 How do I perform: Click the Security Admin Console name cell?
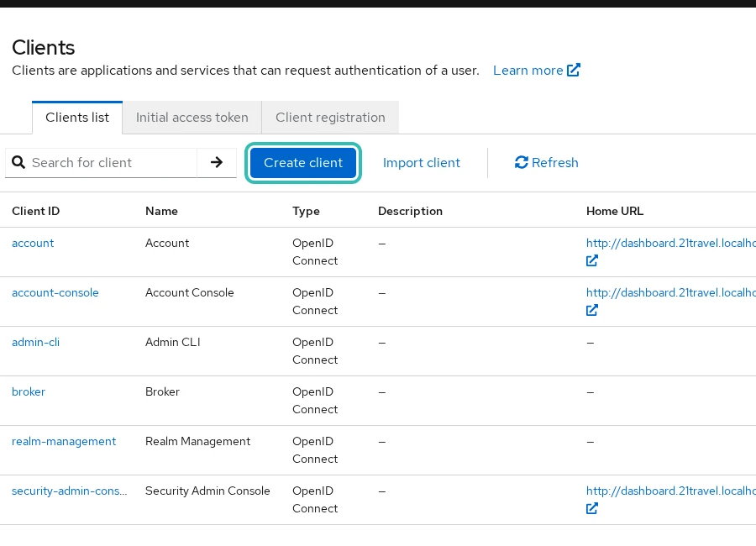pyautogui.click(x=207, y=491)
